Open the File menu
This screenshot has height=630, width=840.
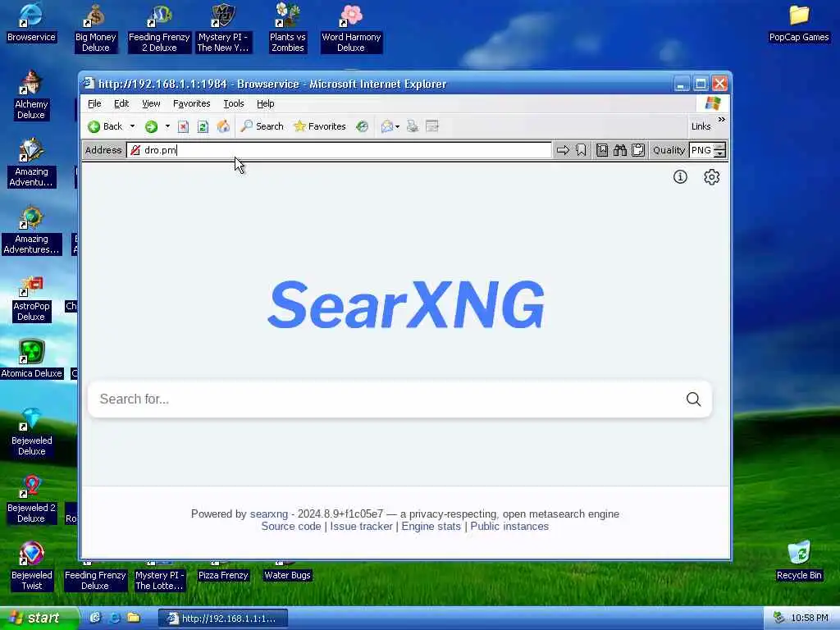tap(94, 103)
